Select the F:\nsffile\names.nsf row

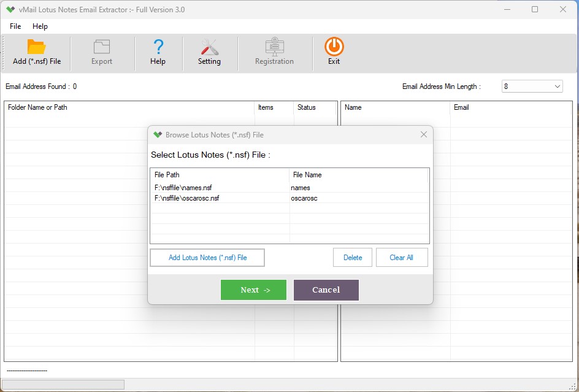[289, 188]
